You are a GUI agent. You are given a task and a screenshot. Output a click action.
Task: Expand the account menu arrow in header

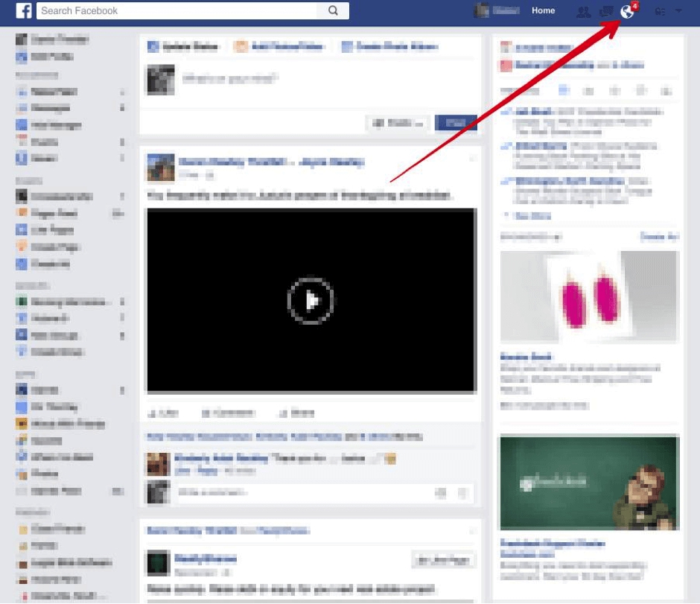[x=678, y=11]
